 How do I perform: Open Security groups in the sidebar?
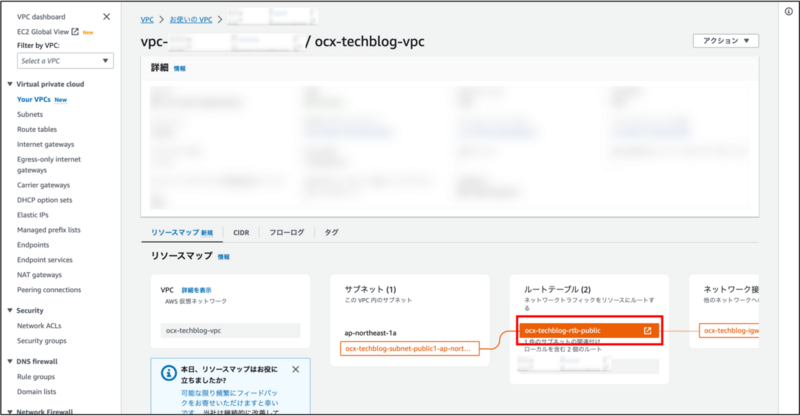click(42, 341)
